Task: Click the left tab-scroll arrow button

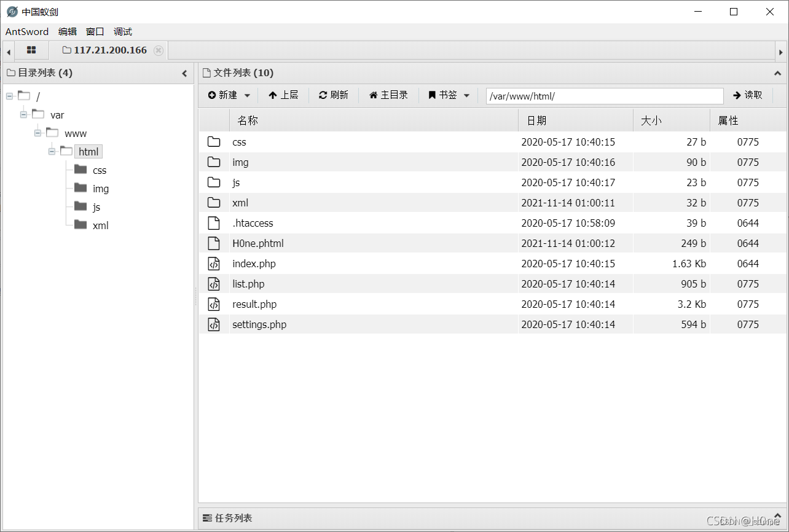Action: (7, 50)
